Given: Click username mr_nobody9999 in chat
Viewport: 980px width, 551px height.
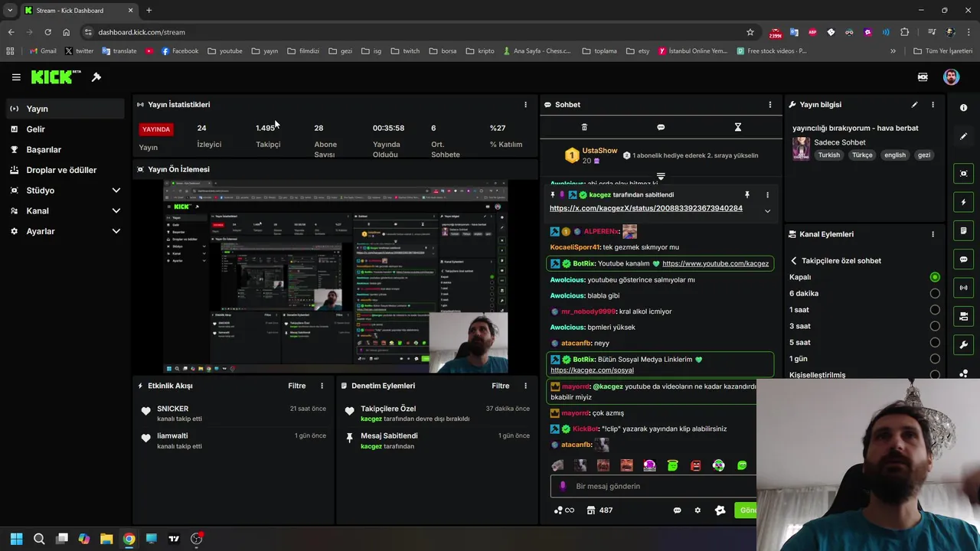Looking at the screenshot, I should pos(588,311).
